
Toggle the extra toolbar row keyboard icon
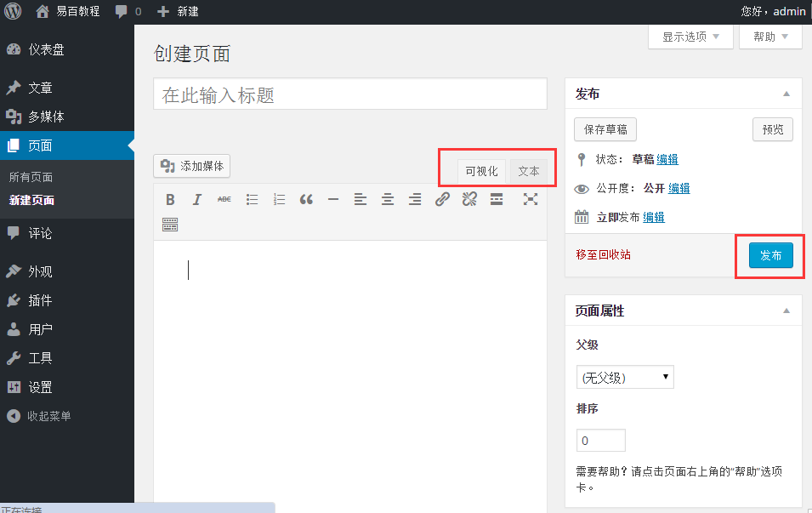pyautogui.click(x=170, y=225)
